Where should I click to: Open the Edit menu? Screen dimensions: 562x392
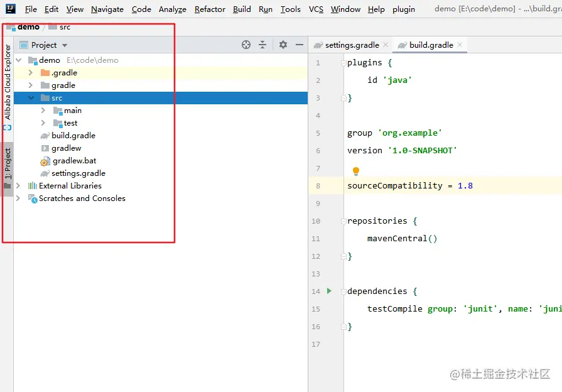(x=51, y=9)
